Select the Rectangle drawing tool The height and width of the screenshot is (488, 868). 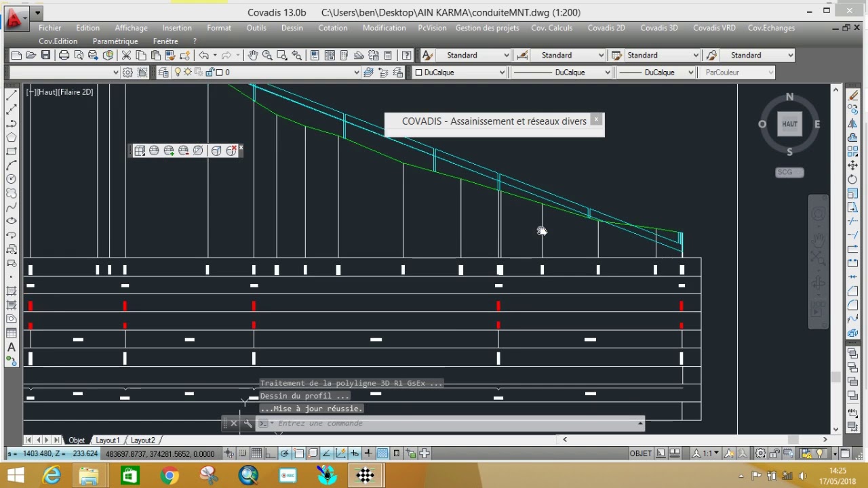coord(12,151)
